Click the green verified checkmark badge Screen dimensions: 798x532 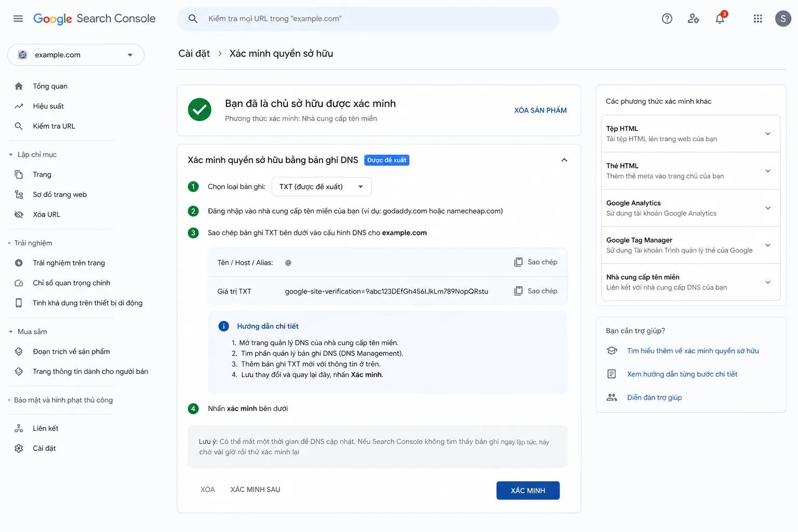click(199, 110)
